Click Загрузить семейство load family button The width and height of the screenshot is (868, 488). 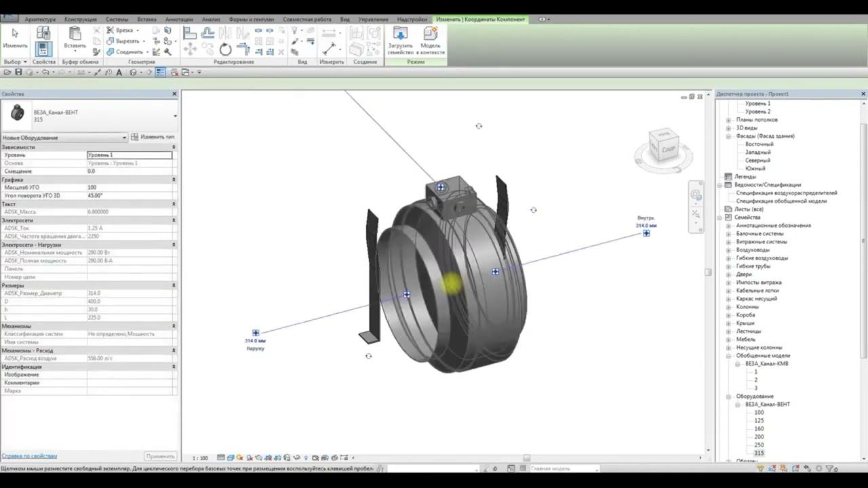pos(400,41)
